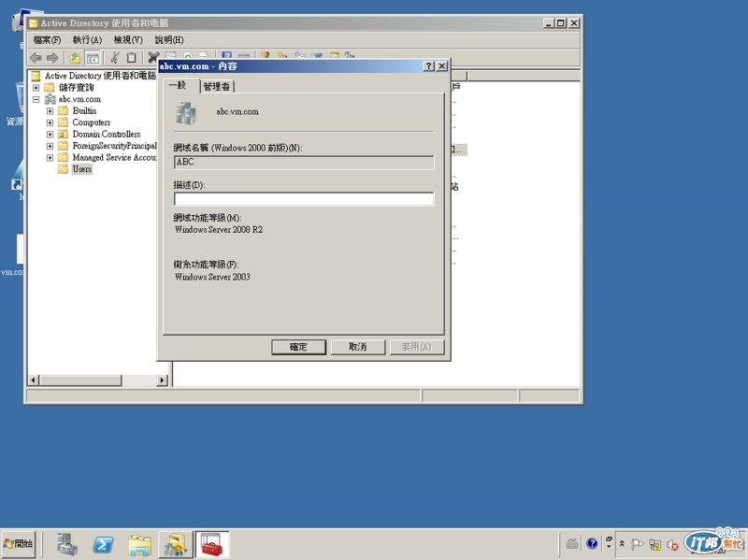Click the Up One Level folder icon

75,58
